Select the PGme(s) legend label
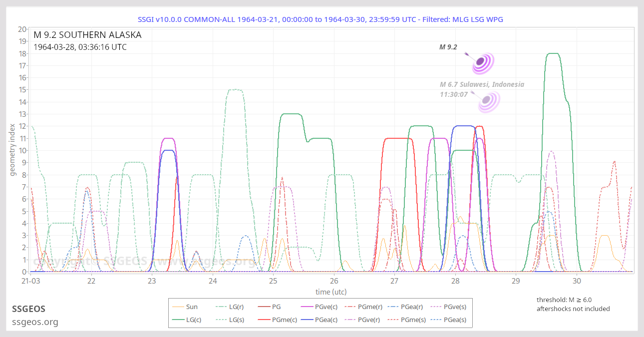This screenshot has width=644, height=337. 413,320
